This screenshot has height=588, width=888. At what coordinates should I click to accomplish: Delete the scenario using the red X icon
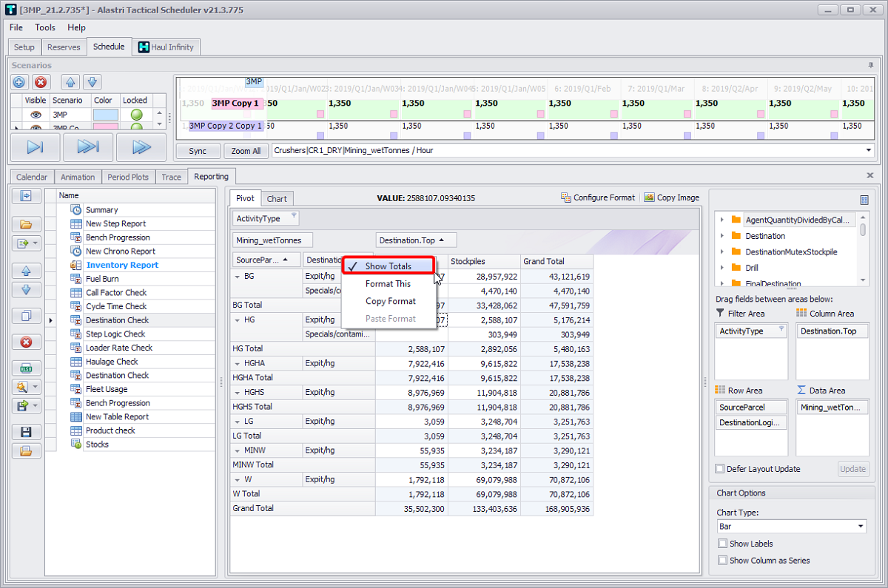click(41, 83)
